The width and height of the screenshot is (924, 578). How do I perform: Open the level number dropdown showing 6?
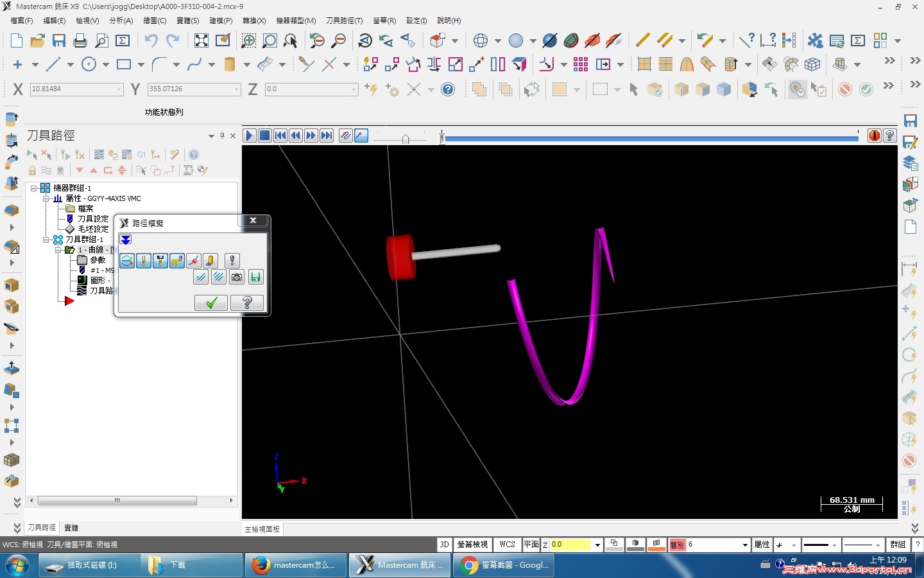click(745, 545)
